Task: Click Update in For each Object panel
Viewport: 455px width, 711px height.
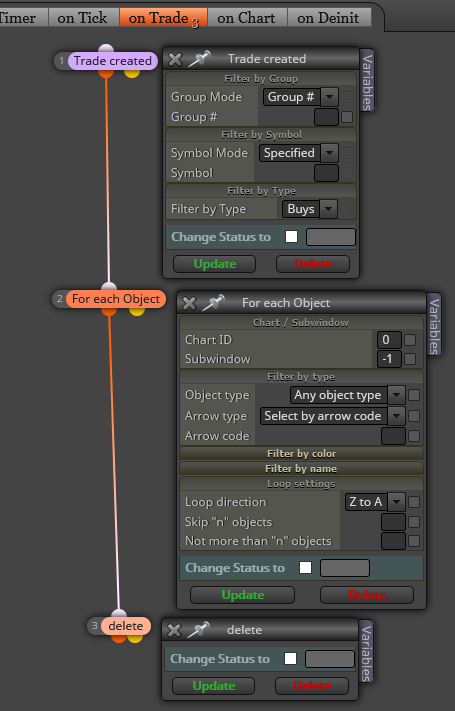Action: point(243,595)
